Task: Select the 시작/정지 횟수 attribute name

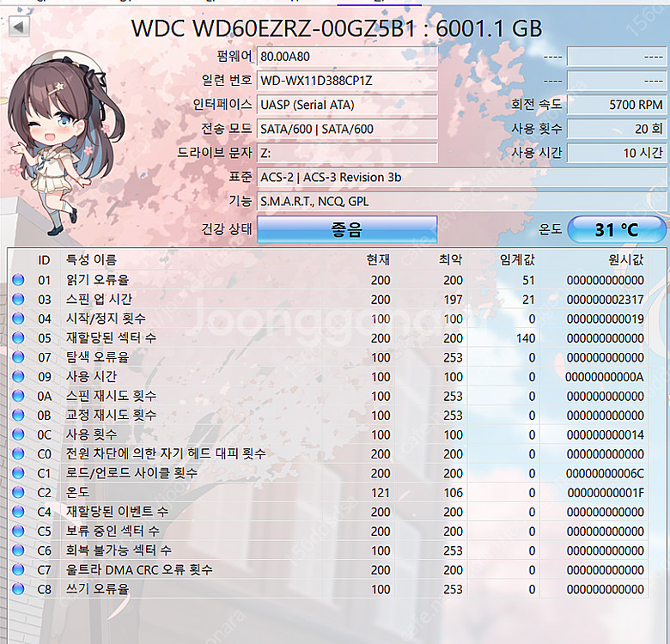Action: [x=106, y=319]
